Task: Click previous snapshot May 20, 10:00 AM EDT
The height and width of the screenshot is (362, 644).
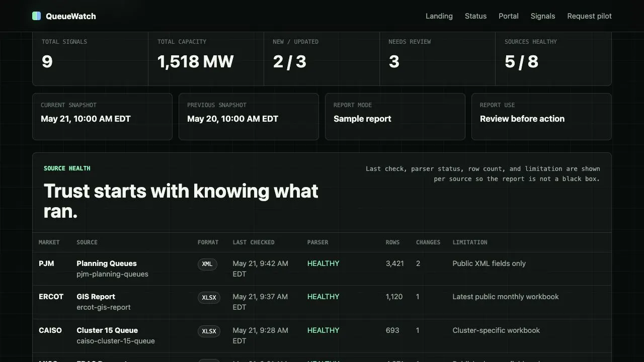Action: pos(232,119)
